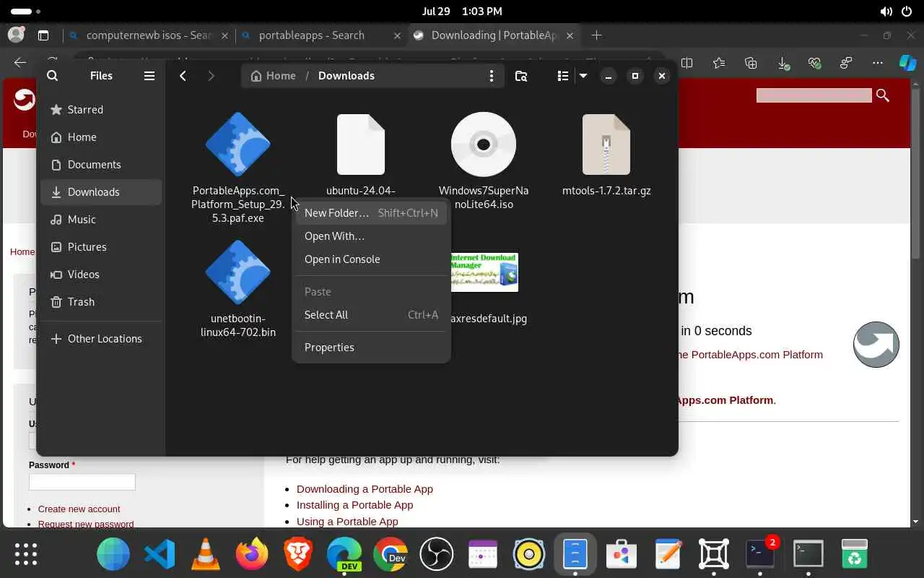This screenshot has height=578, width=924.
Task: Open the Jul 29 1:03 PM clock menu
Action: coord(462,12)
